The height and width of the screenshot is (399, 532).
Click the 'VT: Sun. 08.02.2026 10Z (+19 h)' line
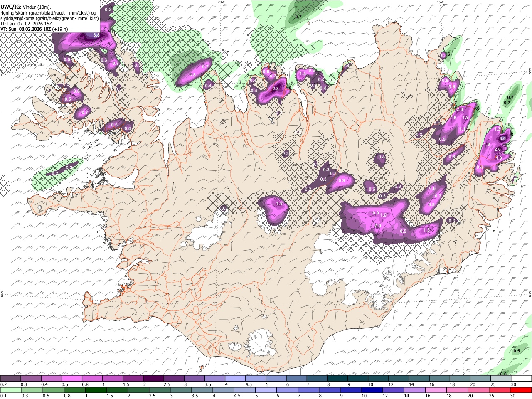pyautogui.click(x=34, y=29)
